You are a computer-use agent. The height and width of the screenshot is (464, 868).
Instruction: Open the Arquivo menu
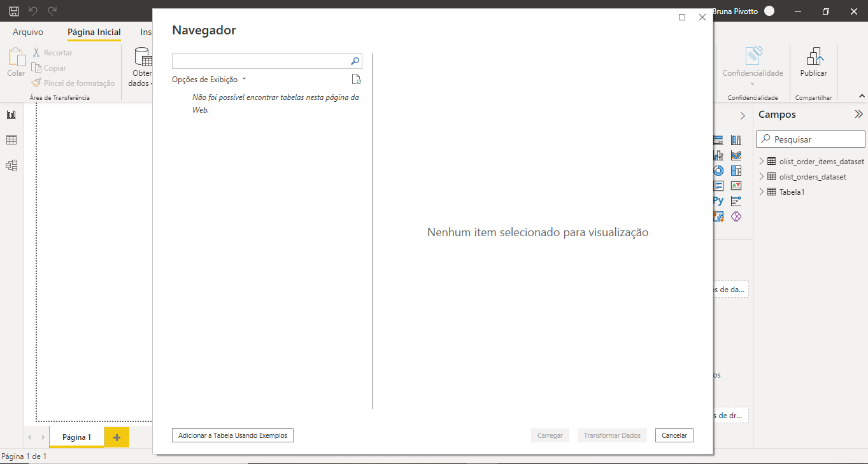[28, 32]
